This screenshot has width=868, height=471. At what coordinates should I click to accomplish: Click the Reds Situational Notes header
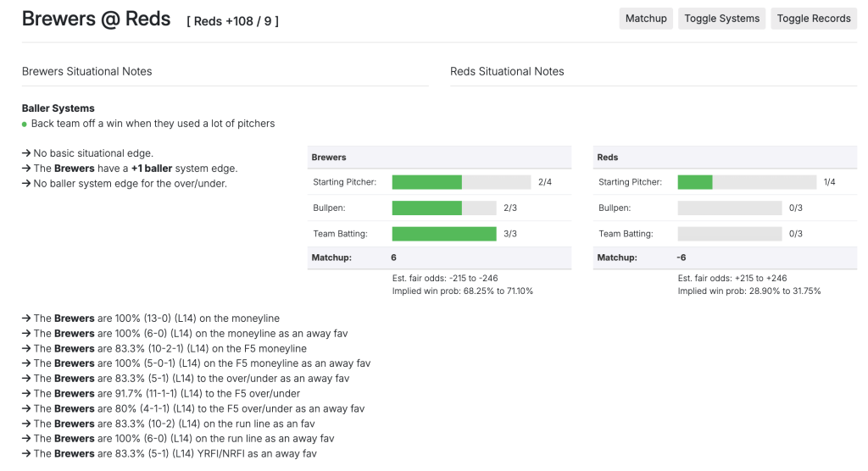point(507,71)
